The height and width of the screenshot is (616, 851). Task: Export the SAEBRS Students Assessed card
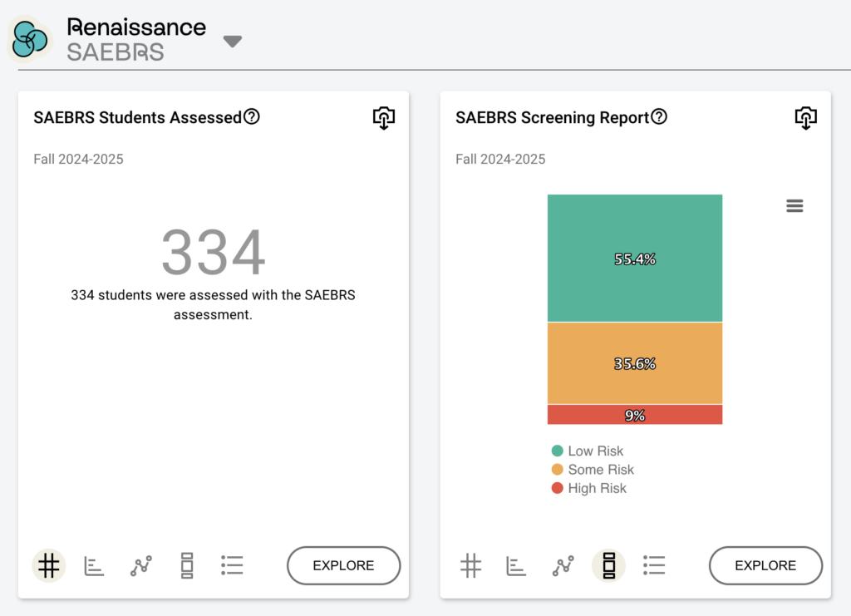[x=384, y=118]
